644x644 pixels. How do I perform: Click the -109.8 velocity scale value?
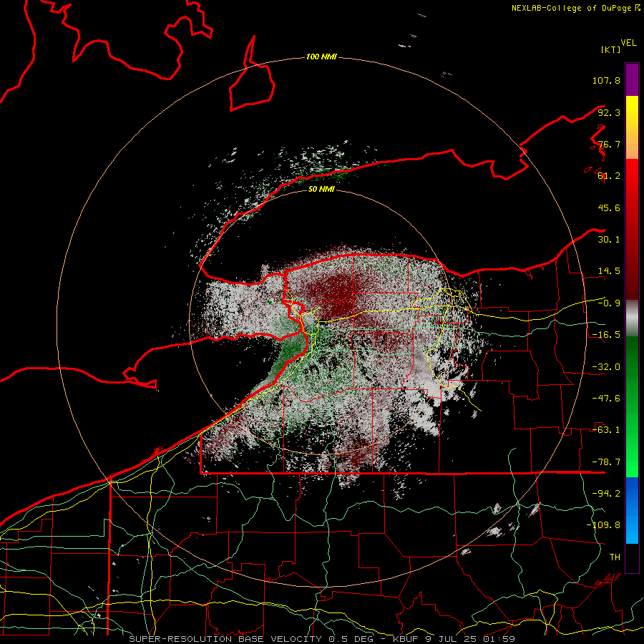click(603, 525)
